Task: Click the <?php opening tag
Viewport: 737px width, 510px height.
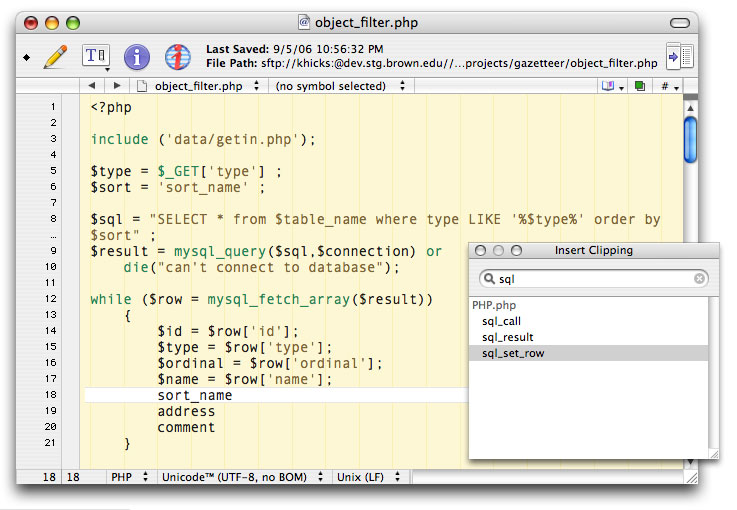Action: point(111,107)
